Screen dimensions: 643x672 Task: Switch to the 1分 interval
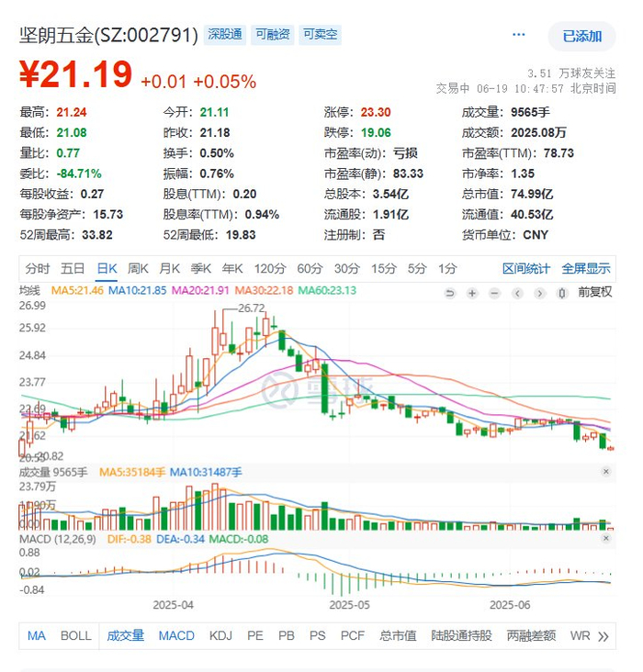447,269
